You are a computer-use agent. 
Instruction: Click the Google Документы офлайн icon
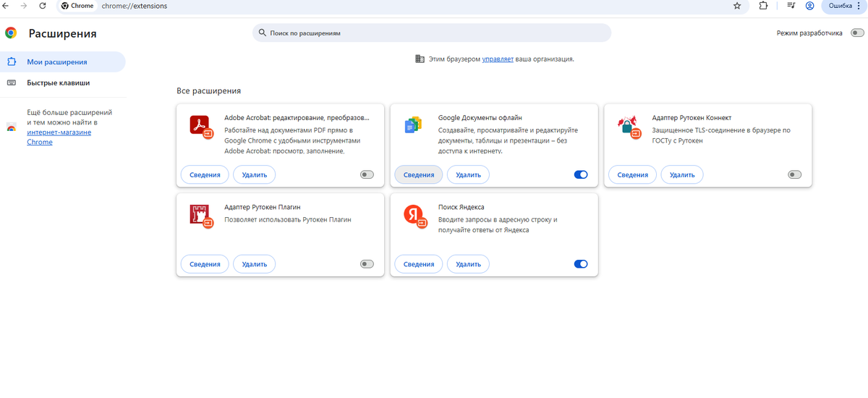tap(413, 125)
